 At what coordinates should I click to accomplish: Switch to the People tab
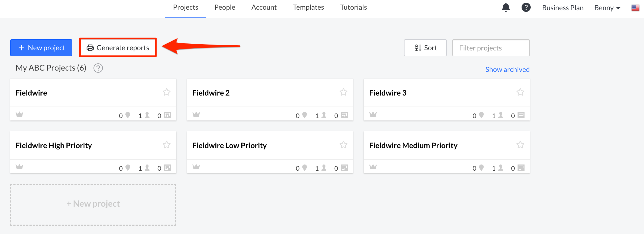click(225, 8)
